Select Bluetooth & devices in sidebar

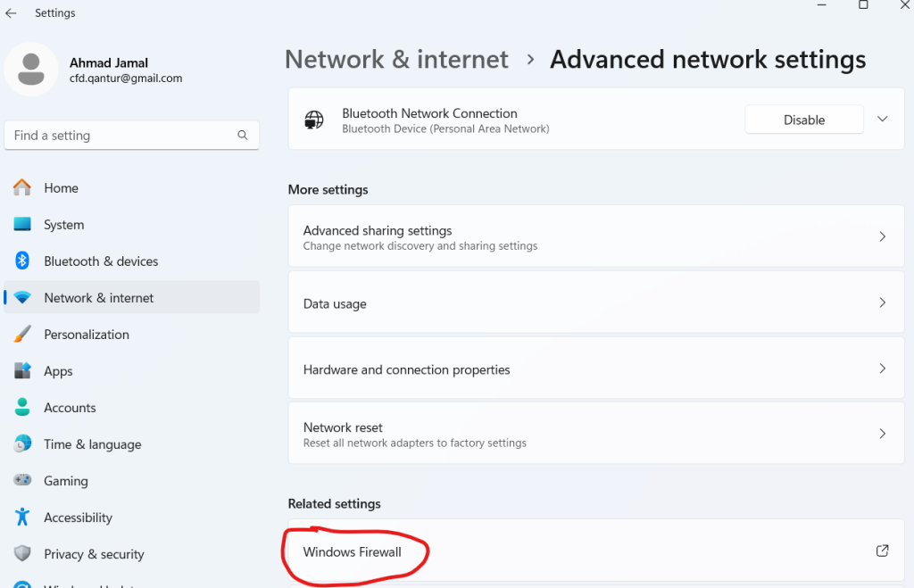point(101,261)
